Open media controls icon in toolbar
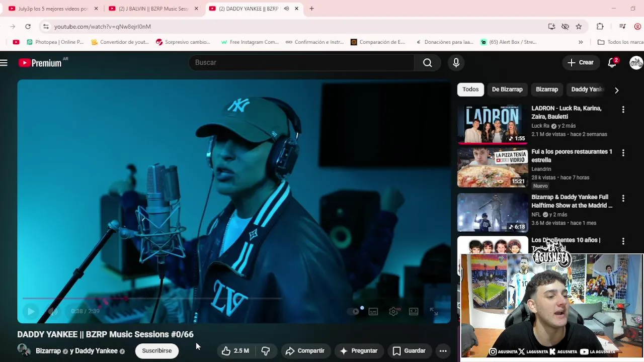644x362 pixels. [x=622, y=27]
